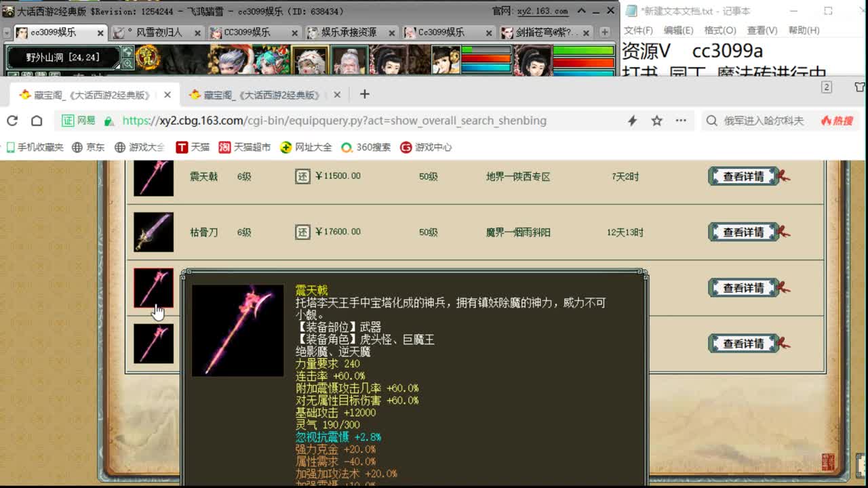Click the magnifier beside 野外山洞 map
This screenshot has height=488, width=868.
click(x=127, y=64)
